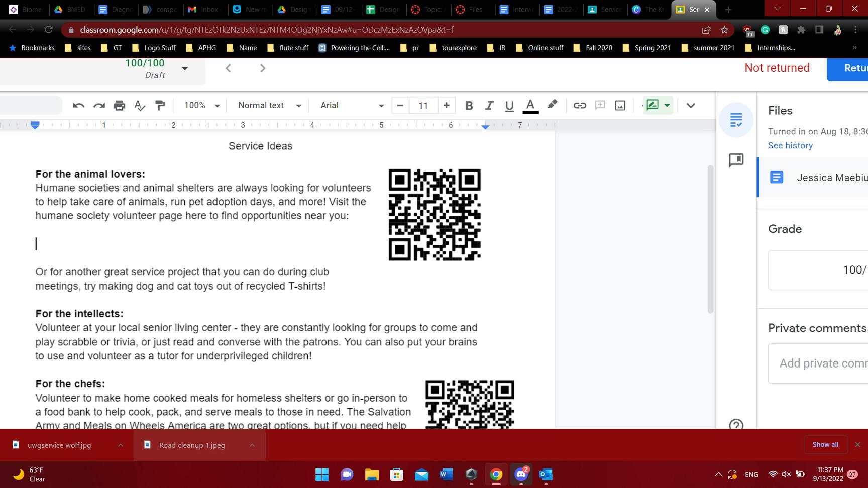Open Discord from the taskbar
This screenshot has height=488, width=868.
point(521,474)
